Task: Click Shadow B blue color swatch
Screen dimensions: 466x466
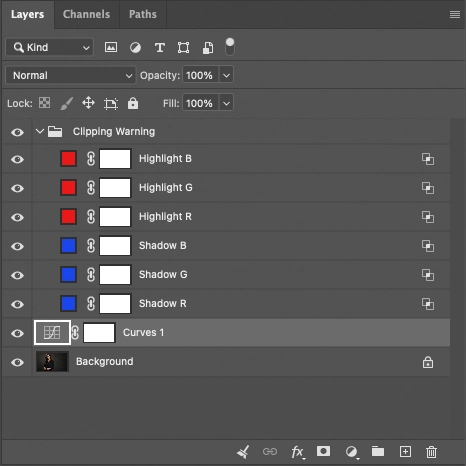Action: (68, 246)
